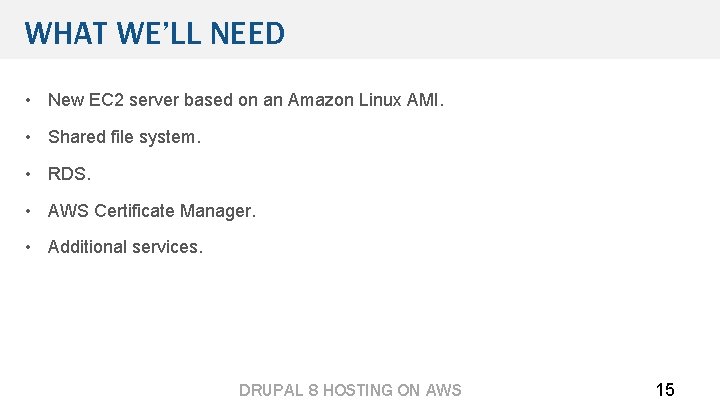Click the bullet marker before "RDS."
720x405 pixels.
coord(31,174)
